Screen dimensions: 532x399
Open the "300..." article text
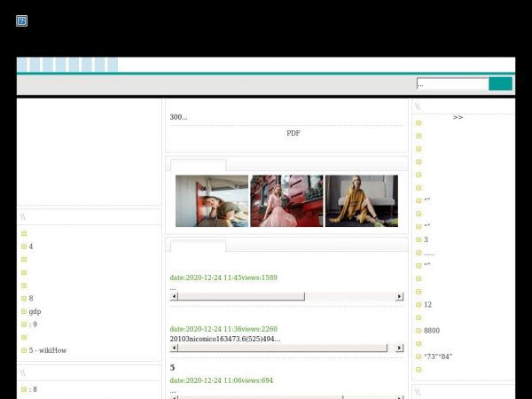178,117
